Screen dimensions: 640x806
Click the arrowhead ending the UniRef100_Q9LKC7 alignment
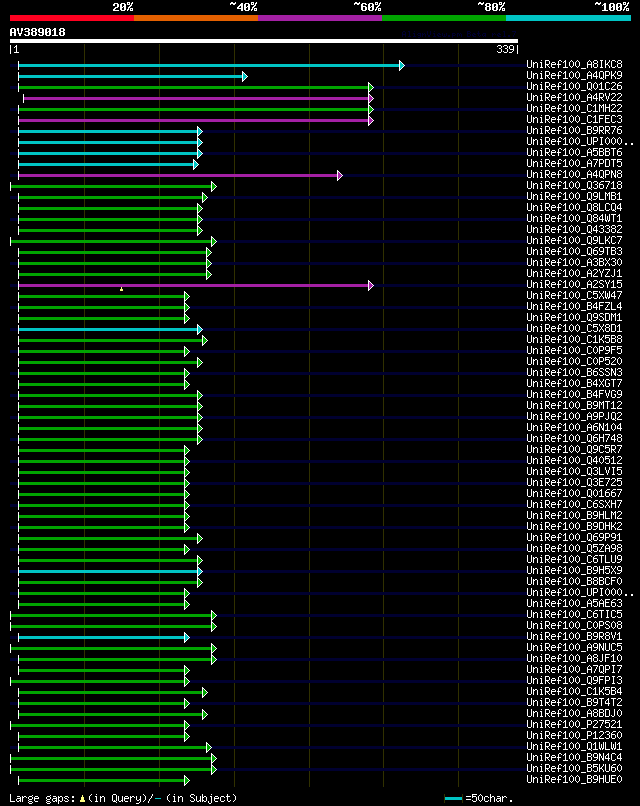pos(214,242)
